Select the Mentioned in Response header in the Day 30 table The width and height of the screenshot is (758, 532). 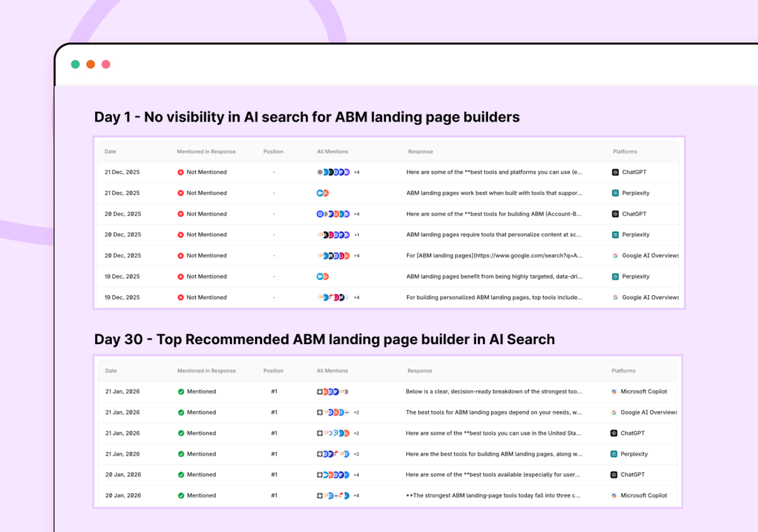click(207, 371)
